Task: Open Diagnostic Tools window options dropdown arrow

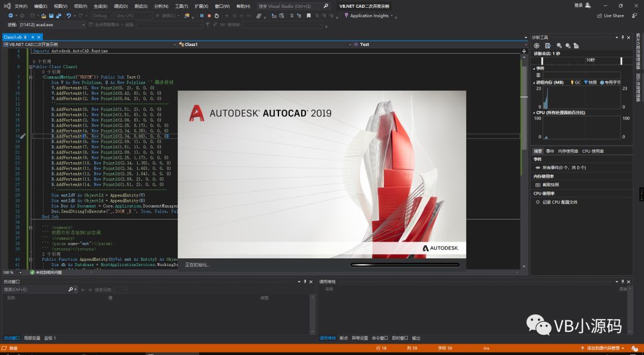Action: point(617,38)
